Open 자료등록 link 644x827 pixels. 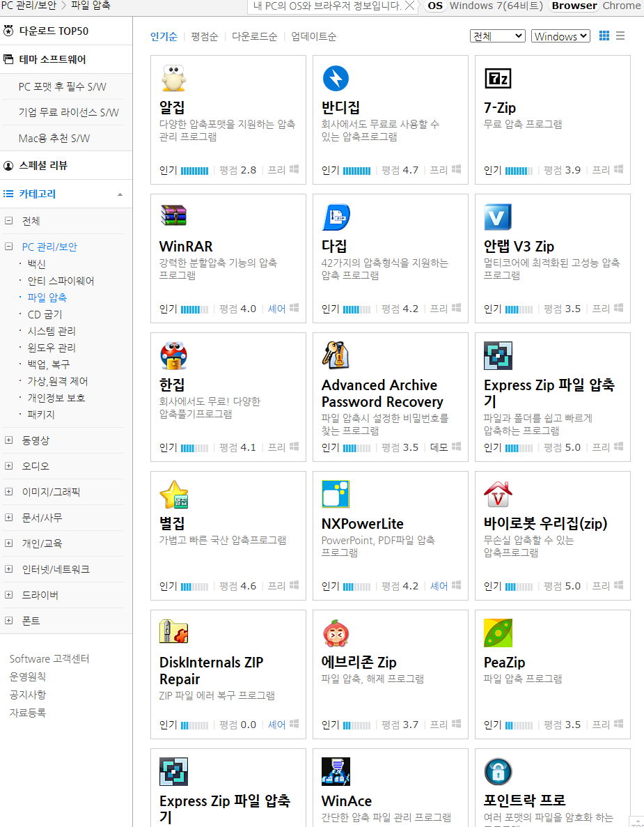tap(28, 713)
